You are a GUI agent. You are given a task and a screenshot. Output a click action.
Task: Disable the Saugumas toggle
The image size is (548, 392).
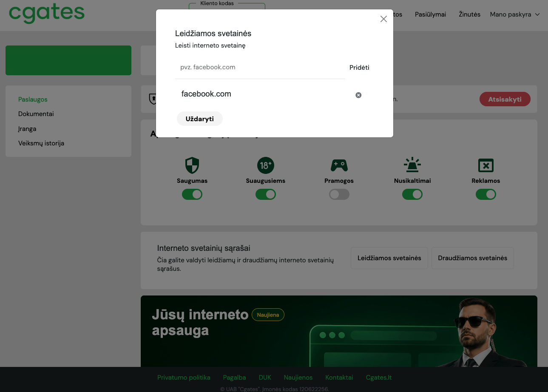click(192, 194)
